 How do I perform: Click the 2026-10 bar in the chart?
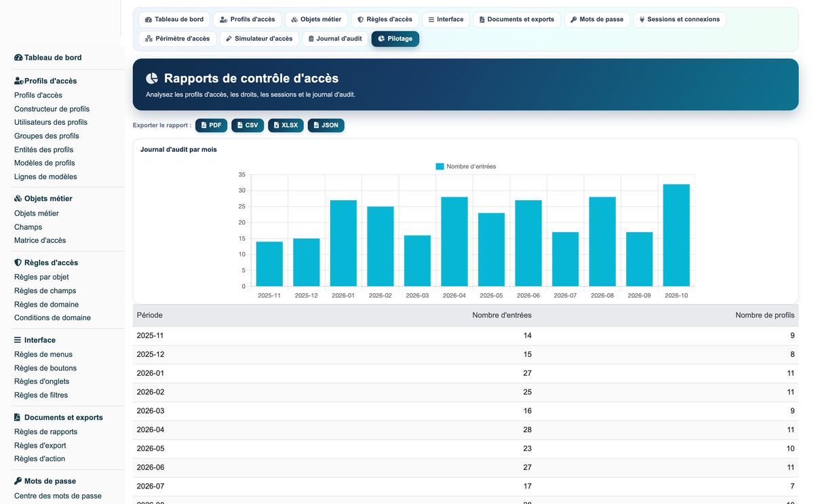click(676, 235)
